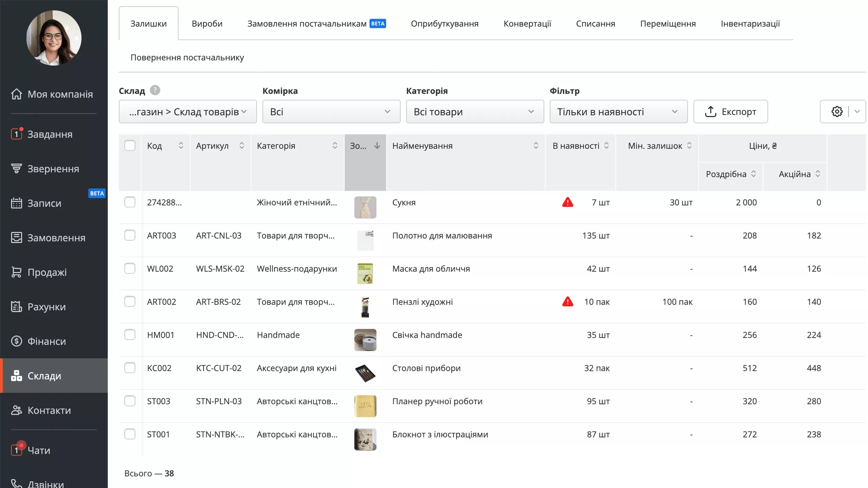Image resolution: width=868 pixels, height=488 pixels.
Task: Open the Моя компанія home icon
Action: coord(16,94)
